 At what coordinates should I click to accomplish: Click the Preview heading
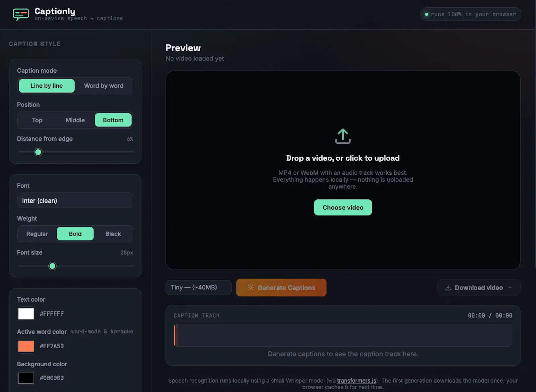(183, 48)
